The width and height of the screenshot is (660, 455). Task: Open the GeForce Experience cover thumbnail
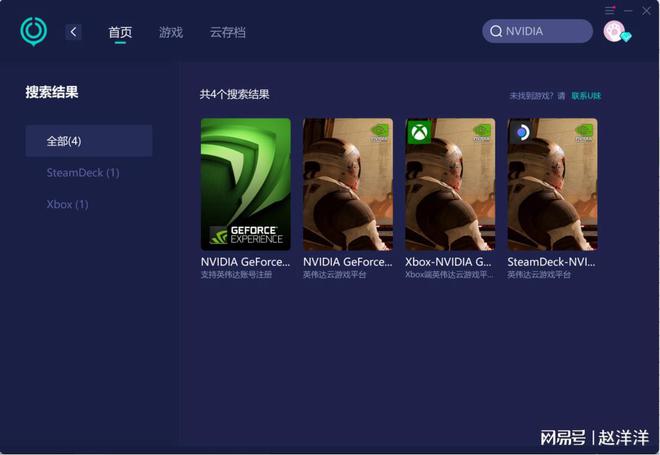[x=246, y=184]
